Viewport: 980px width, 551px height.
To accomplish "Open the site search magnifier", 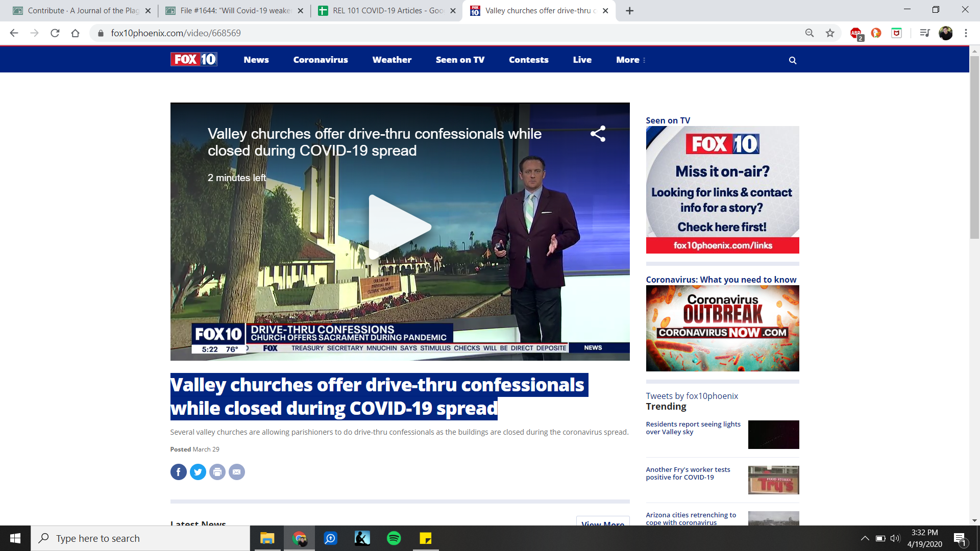I will point(792,60).
